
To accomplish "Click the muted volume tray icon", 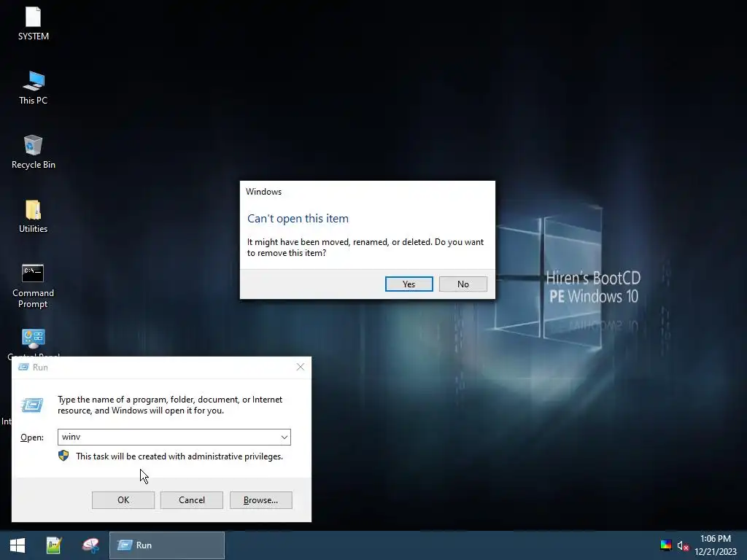I will 683,545.
